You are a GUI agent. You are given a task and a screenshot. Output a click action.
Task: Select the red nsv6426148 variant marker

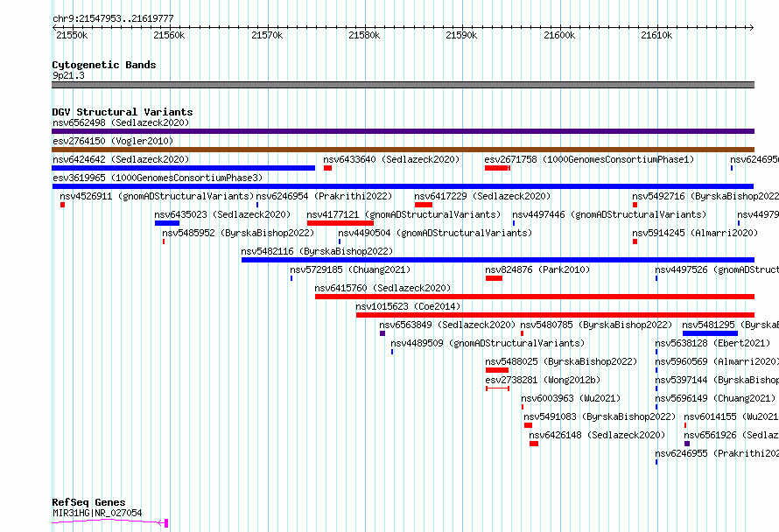[534, 444]
